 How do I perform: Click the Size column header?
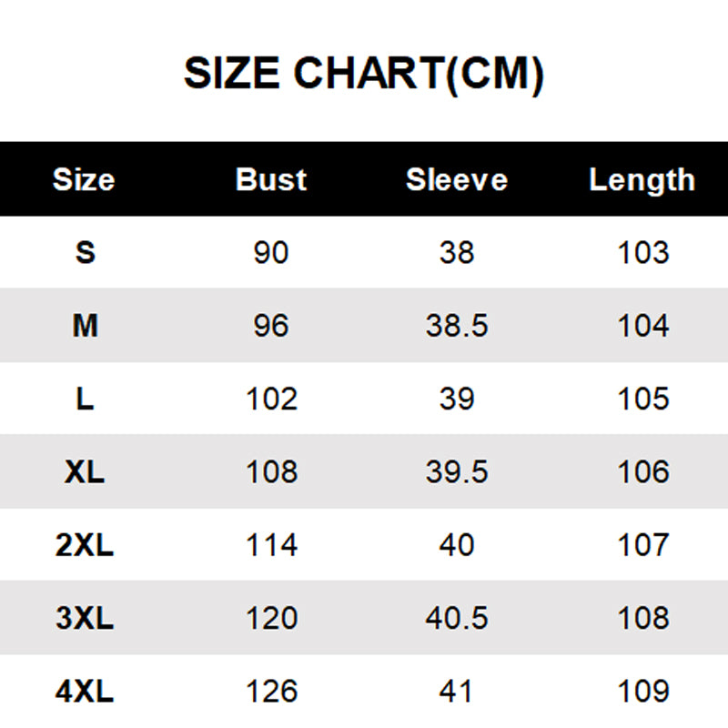point(84,179)
